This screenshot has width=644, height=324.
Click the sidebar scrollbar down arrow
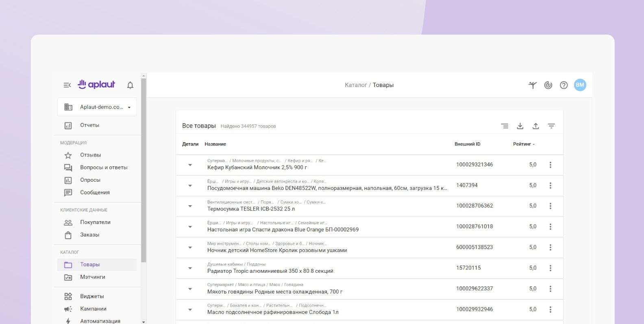144,322
